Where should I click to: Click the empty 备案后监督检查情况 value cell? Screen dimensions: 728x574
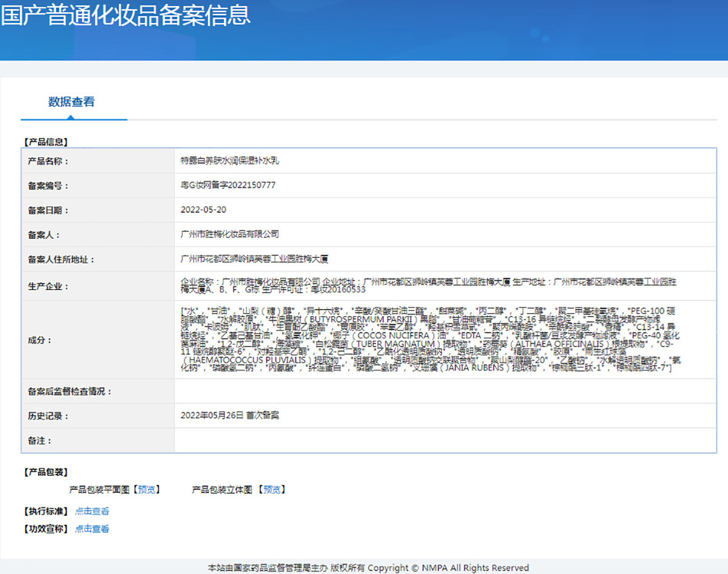tap(445, 391)
